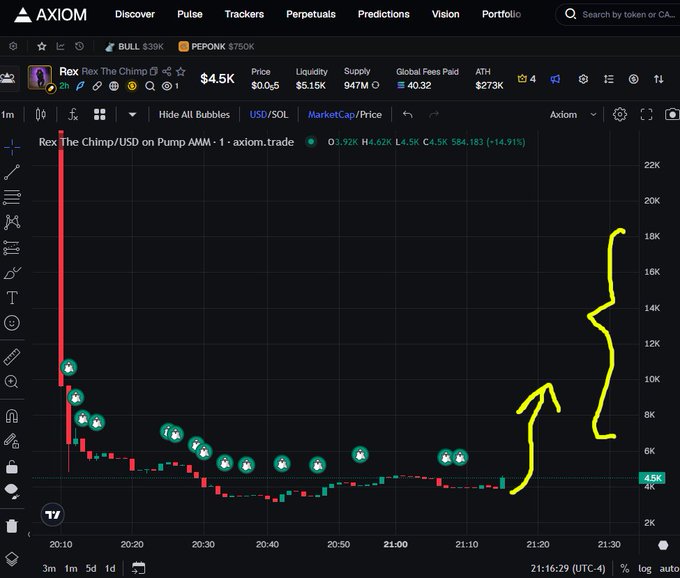
Task: Open Perpetuals section
Action: tap(311, 14)
